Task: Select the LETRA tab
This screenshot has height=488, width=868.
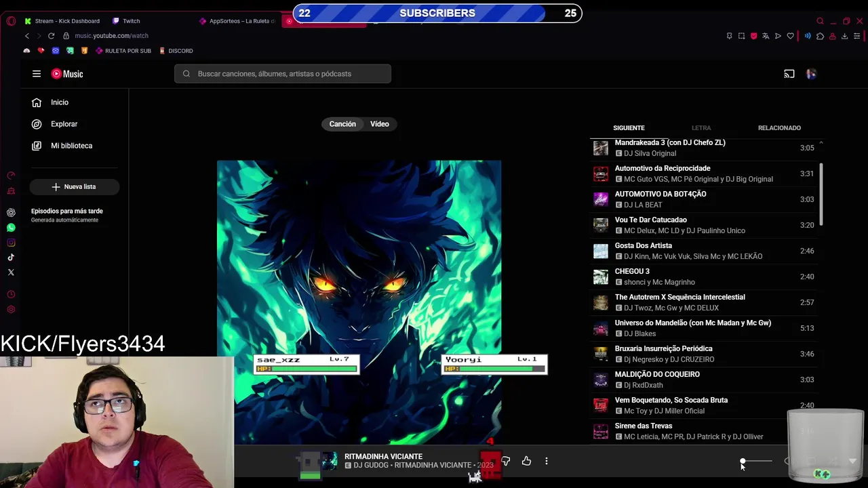Action: pyautogui.click(x=701, y=127)
